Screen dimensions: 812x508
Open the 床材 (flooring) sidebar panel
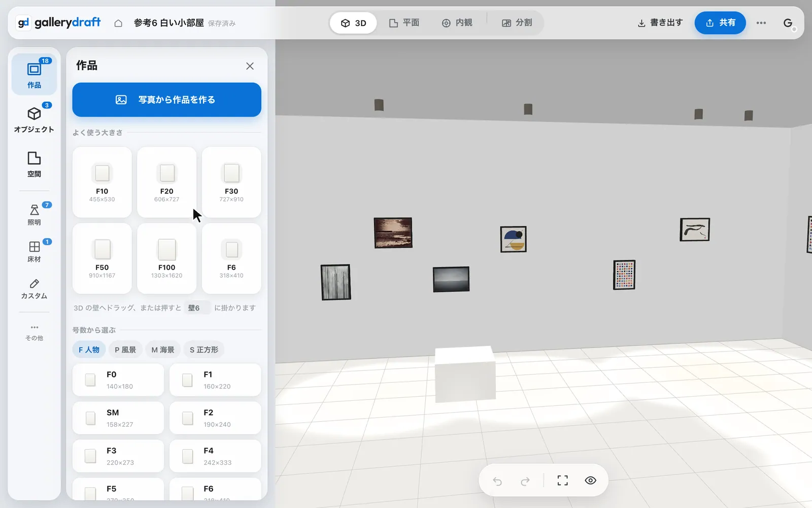[x=34, y=251]
